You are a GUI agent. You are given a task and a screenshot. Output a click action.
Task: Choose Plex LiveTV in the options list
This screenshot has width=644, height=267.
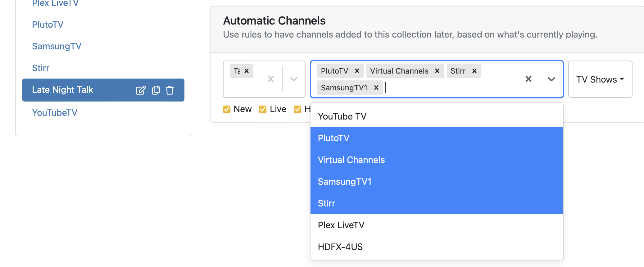tap(341, 225)
